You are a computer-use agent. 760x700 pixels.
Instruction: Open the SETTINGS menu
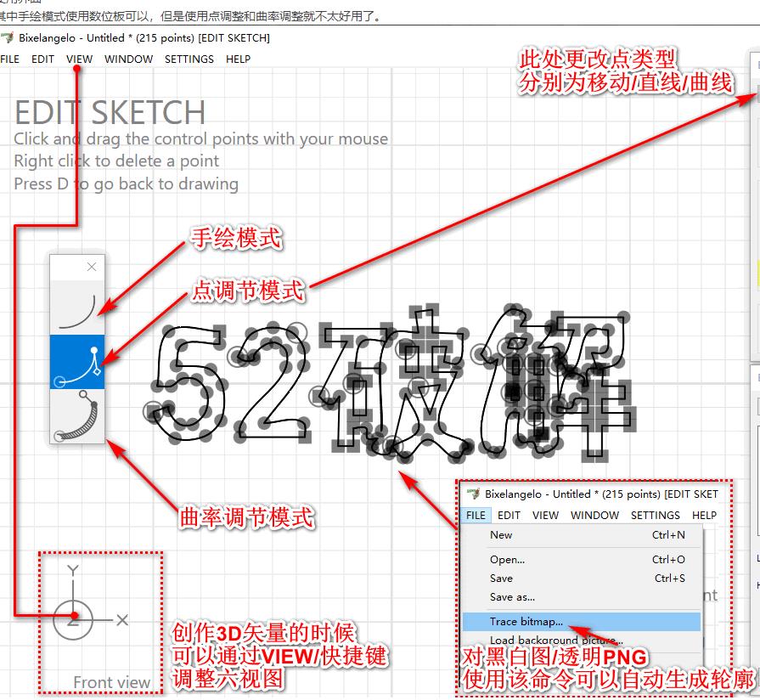pos(189,59)
